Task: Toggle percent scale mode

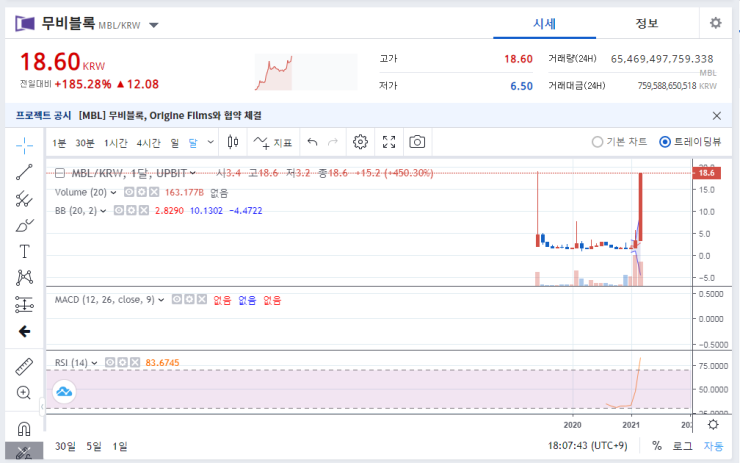Action: point(657,446)
